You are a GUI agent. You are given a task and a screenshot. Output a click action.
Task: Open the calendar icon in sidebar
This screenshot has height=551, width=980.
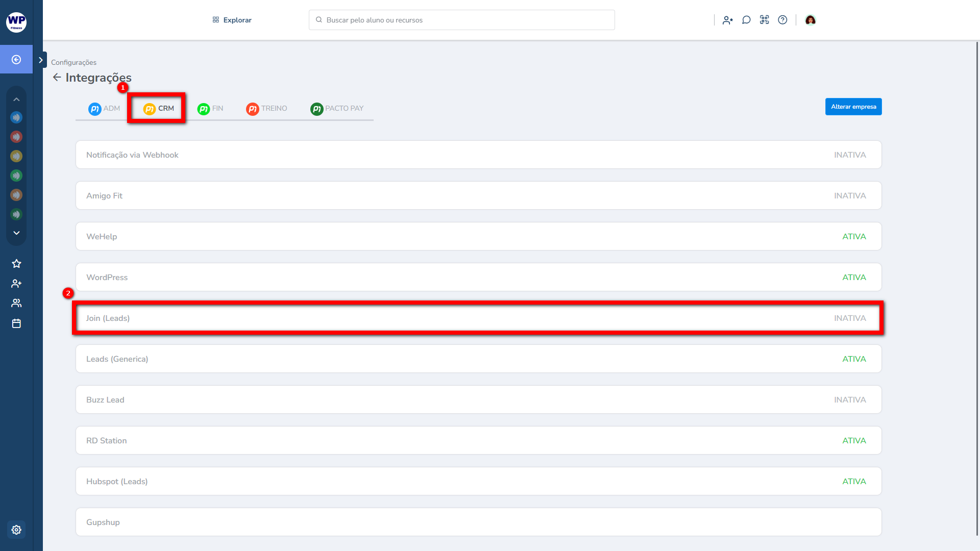pyautogui.click(x=16, y=323)
